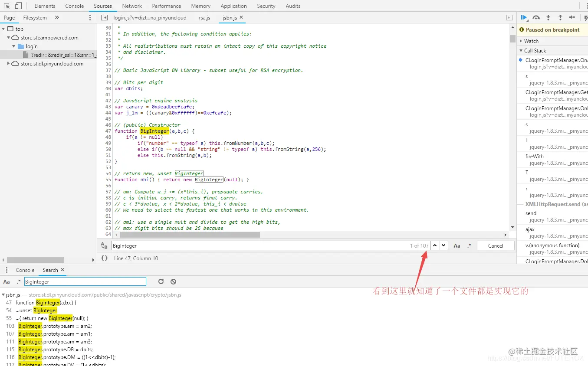
Task: Open the Sources panel three-dot menu
Action: pos(90,18)
